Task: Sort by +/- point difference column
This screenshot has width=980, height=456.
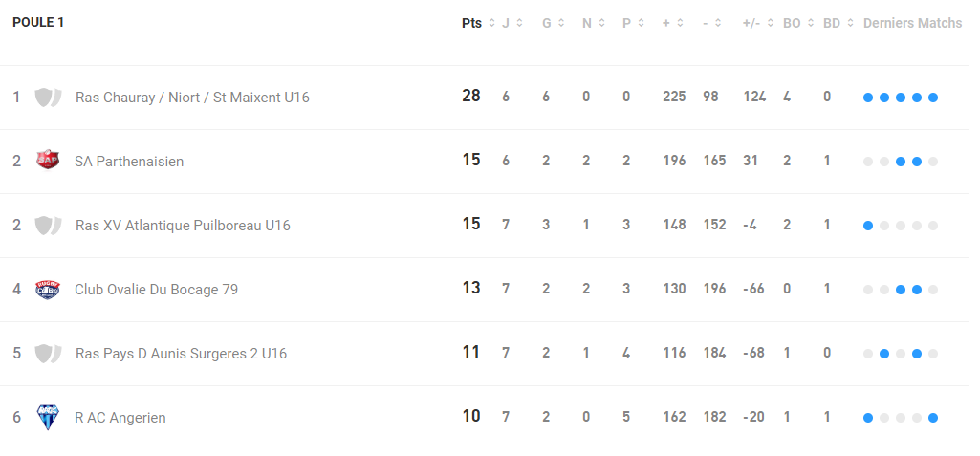Action: click(x=757, y=23)
